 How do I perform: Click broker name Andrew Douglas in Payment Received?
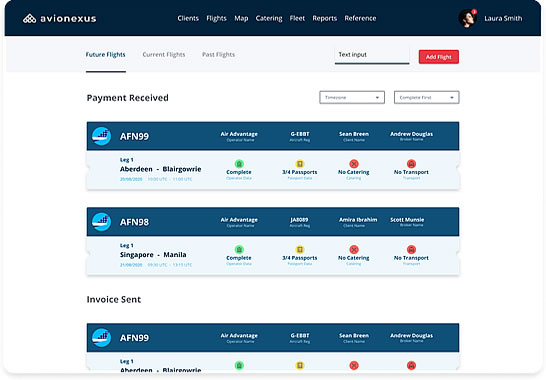(x=411, y=134)
